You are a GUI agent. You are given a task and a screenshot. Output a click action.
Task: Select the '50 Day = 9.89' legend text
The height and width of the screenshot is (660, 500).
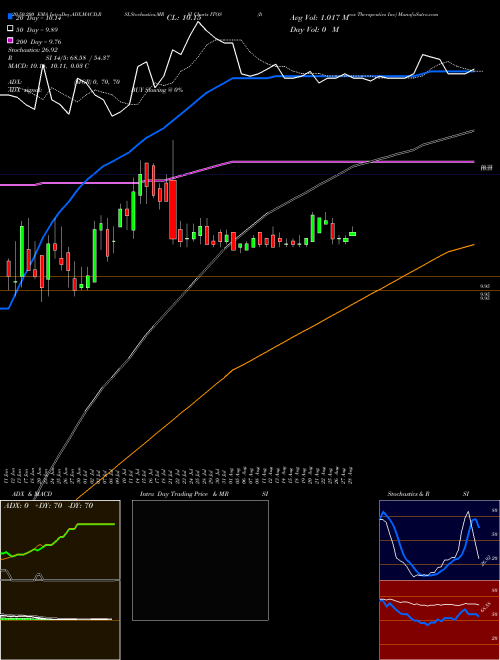[x=37, y=30]
